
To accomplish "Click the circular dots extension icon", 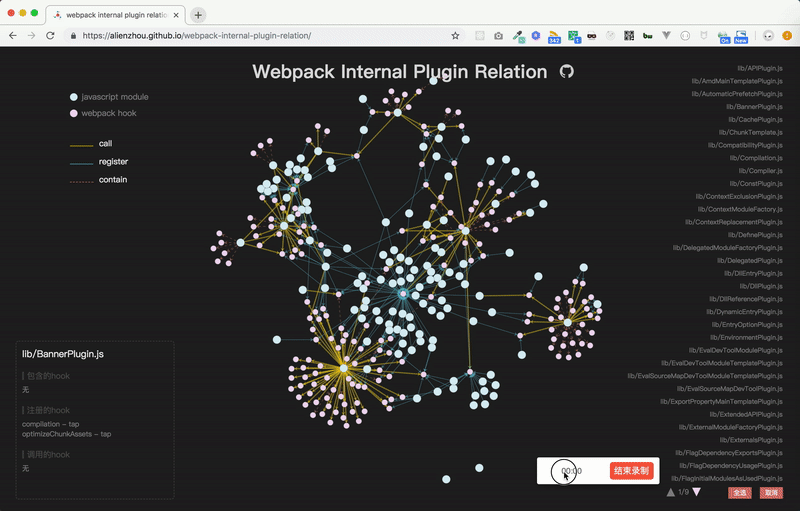I will (x=685, y=36).
